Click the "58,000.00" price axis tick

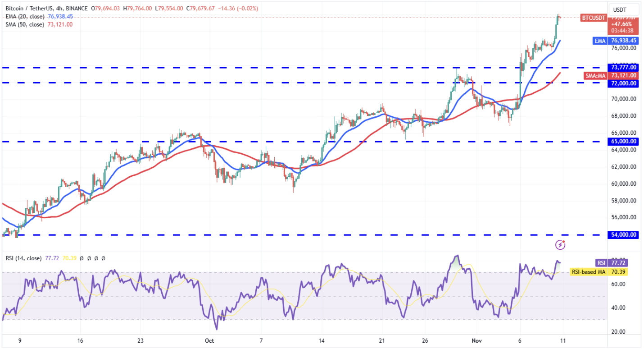point(623,201)
